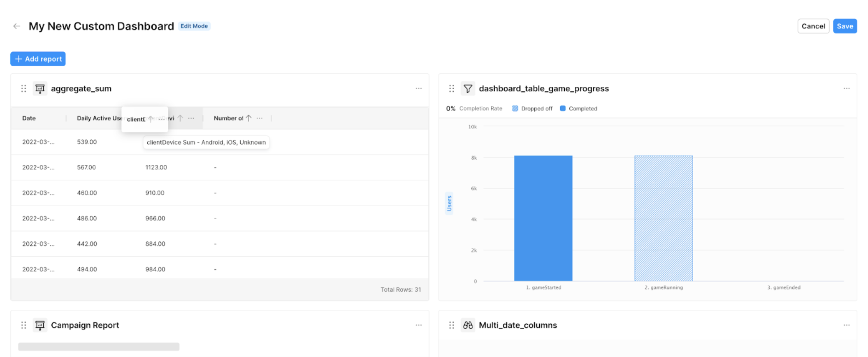868x357 pixels.
Task: Click drag handle of Campaign Report
Action: (x=23, y=325)
